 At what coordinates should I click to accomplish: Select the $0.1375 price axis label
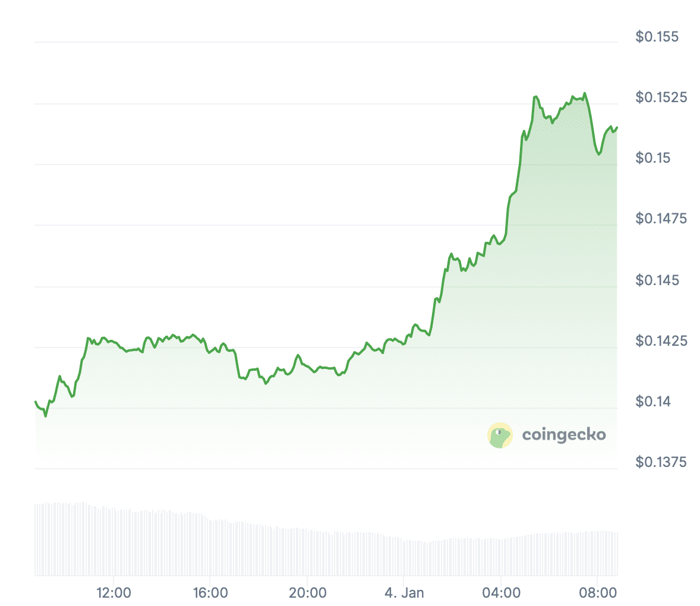[661, 462]
